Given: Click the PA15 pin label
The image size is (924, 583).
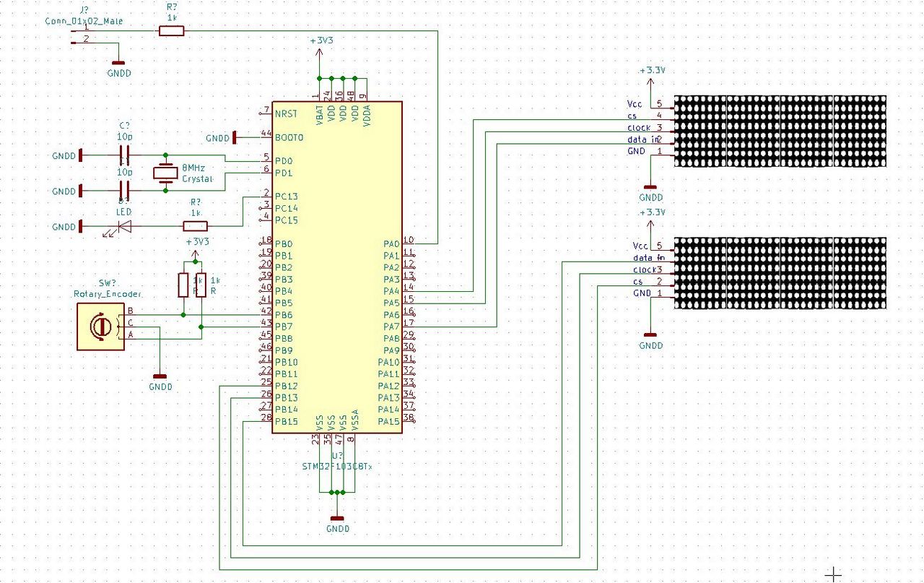Looking at the screenshot, I should click(x=388, y=421).
